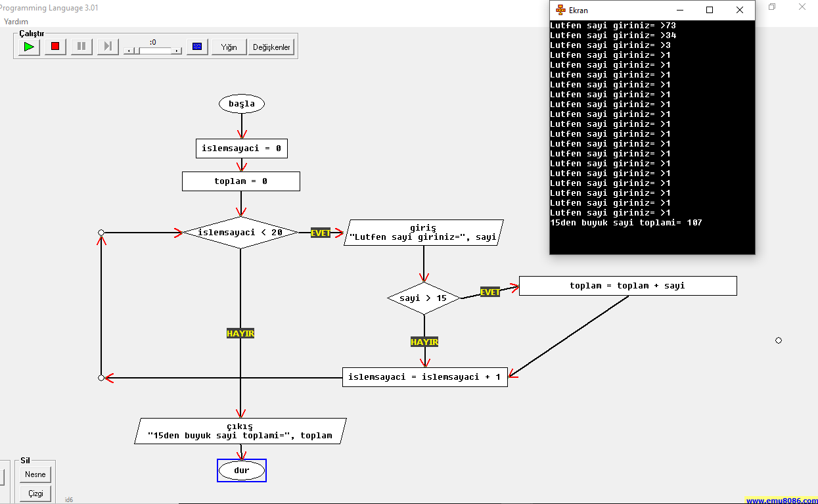This screenshot has width=818, height=504.
Task: Click the HAYIR label below islemsayaci < 20
Action: 240,334
